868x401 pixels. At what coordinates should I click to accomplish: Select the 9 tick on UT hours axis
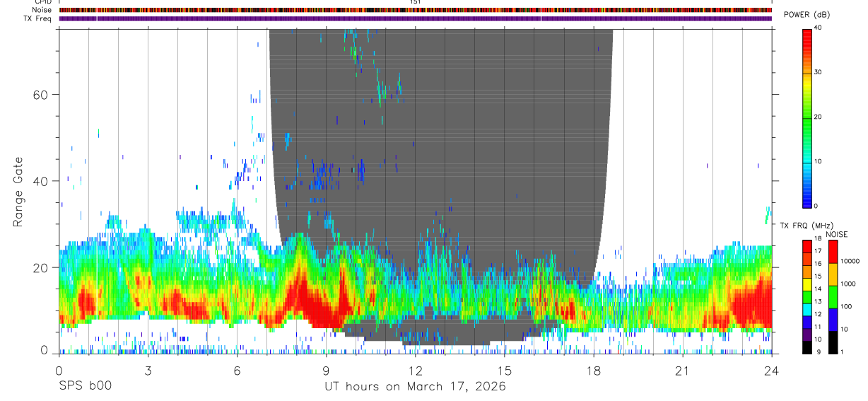pos(326,371)
